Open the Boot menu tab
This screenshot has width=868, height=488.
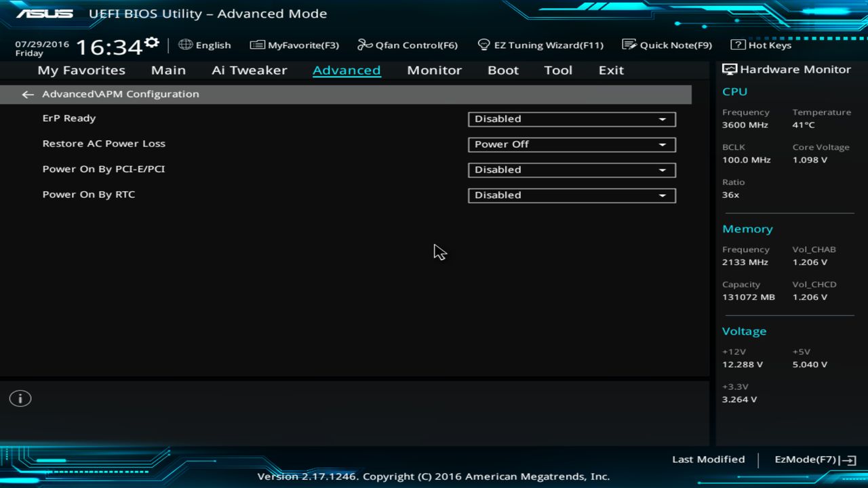tap(502, 70)
